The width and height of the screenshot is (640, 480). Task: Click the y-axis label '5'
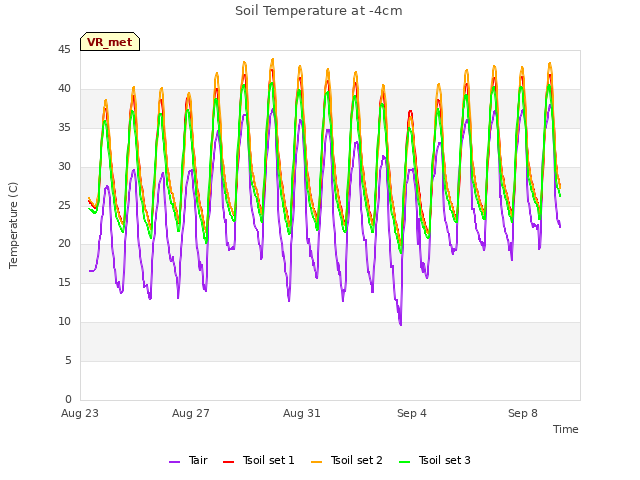click(68, 360)
